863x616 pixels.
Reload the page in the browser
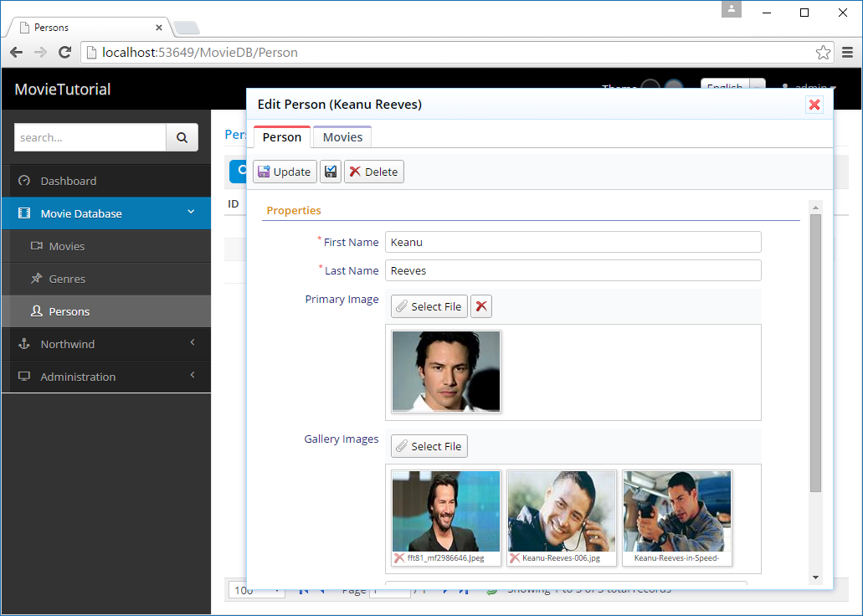coord(64,53)
